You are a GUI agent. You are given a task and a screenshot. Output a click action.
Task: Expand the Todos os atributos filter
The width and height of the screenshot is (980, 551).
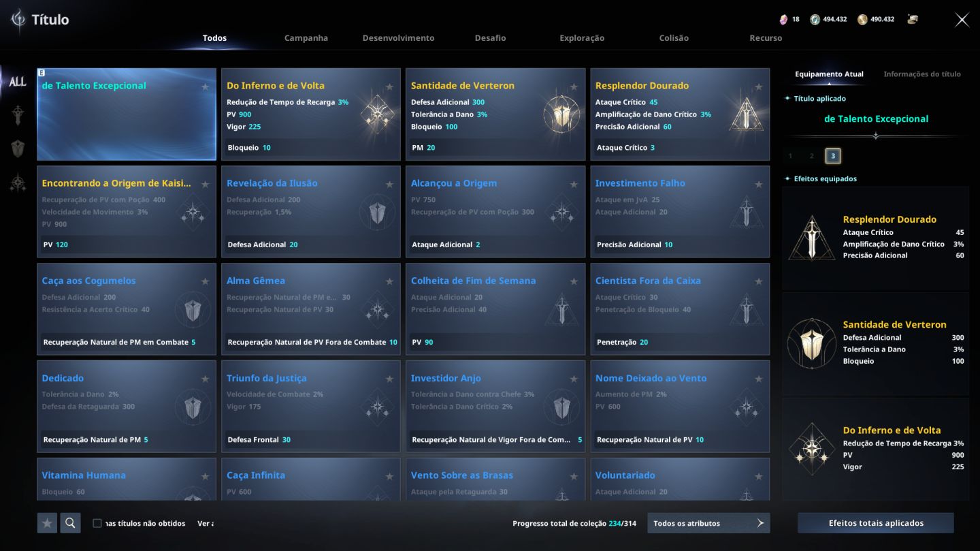(708, 523)
